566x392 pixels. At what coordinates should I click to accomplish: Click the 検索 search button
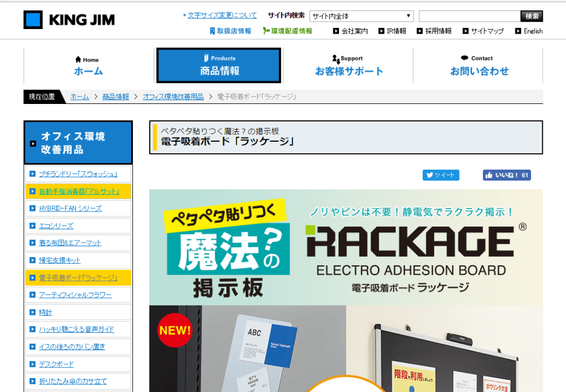532,16
